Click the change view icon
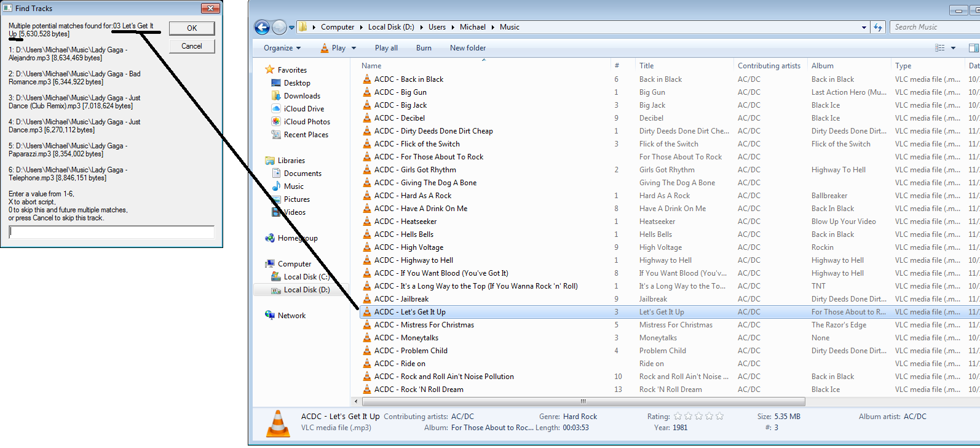This screenshot has height=448, width=980. 939,48
